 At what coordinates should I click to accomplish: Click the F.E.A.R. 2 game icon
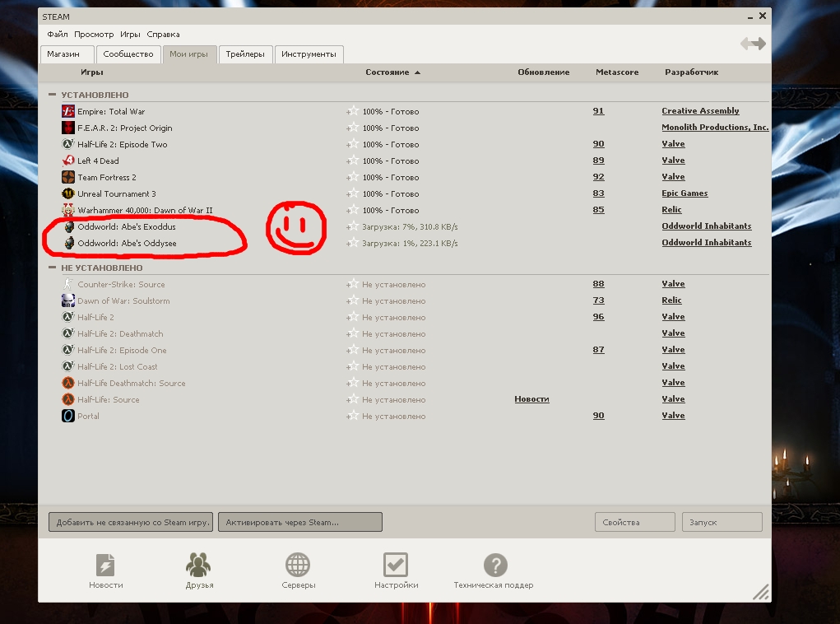tap(68, 128)
